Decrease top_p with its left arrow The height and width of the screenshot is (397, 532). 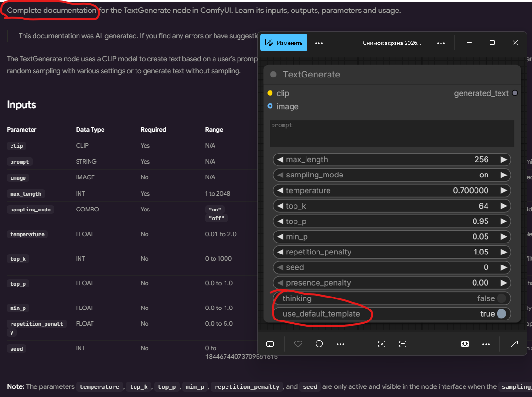280,221
